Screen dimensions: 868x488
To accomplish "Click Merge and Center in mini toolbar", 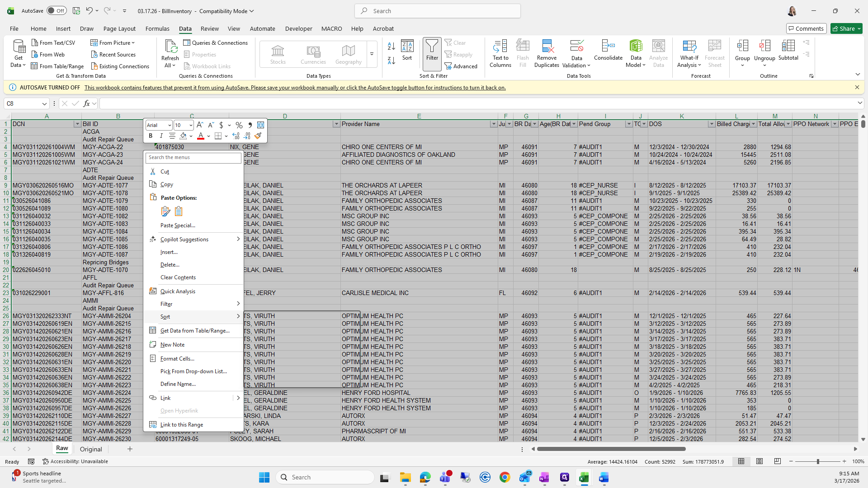I will pos(261,125).
